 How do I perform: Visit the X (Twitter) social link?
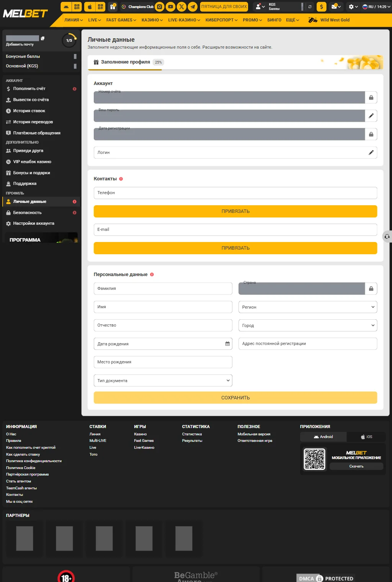click(x=182, y=7)
